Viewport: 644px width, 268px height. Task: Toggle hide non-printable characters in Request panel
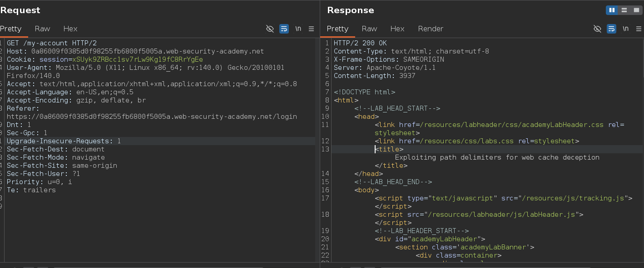coord(270,29)
